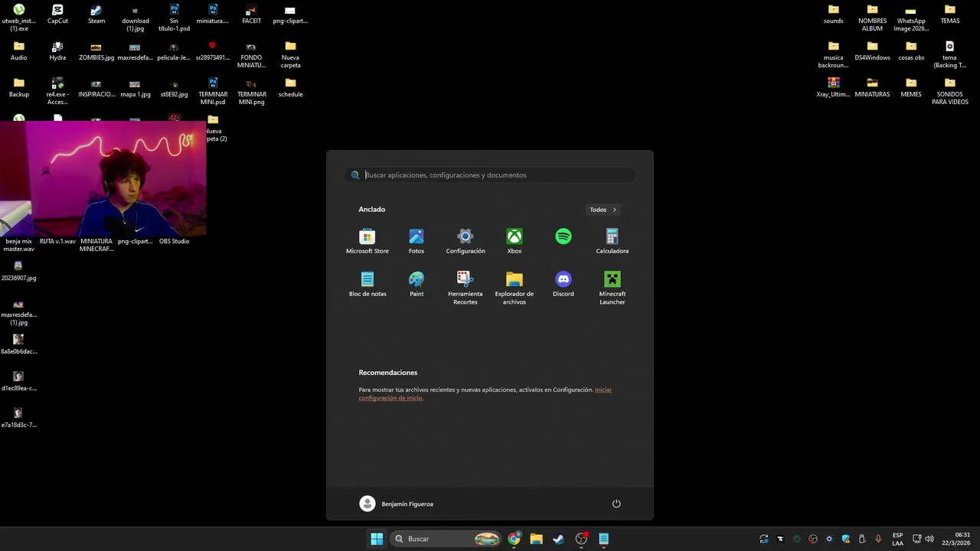Open volume and network quick settings
Image resolution: width=980 pixels, height=551 pixels.
[923, 539]
